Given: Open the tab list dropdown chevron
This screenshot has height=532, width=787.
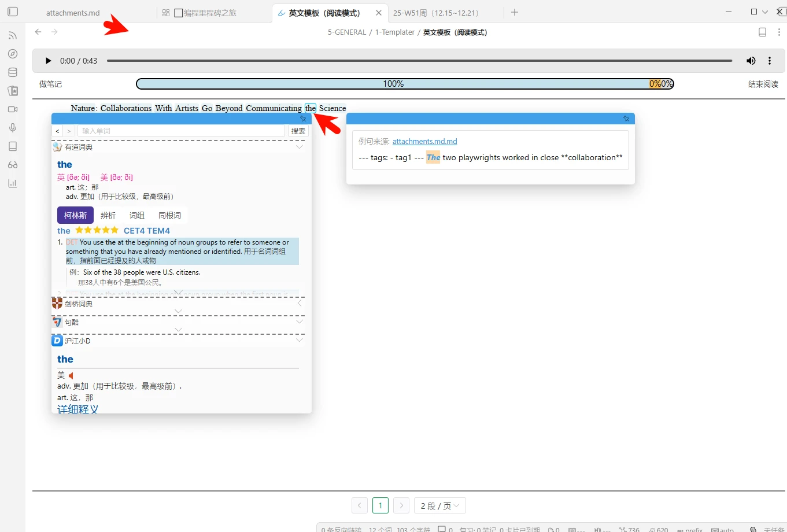Looking at the screenshot, I should click(765, 12).
